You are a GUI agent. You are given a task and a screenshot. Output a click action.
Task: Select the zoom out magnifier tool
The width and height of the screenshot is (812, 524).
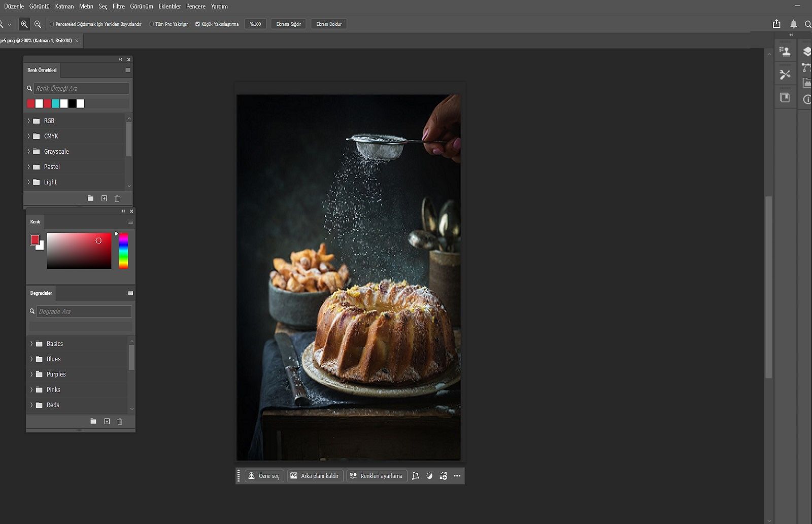[x=38, y=24]
